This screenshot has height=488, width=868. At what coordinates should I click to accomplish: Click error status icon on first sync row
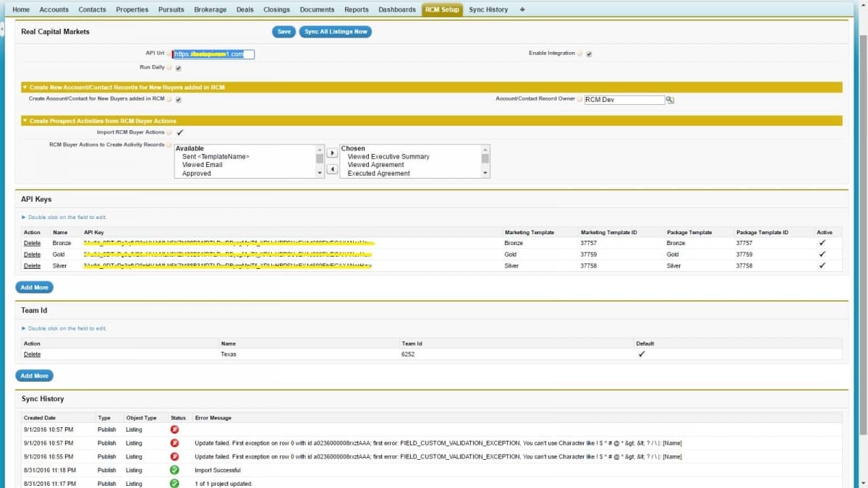[174, 429]
